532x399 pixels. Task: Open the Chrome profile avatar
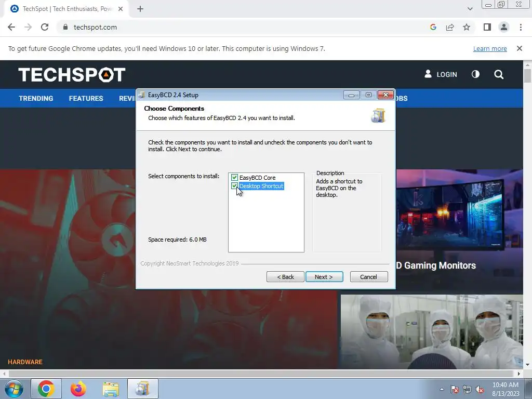point(504,27)
